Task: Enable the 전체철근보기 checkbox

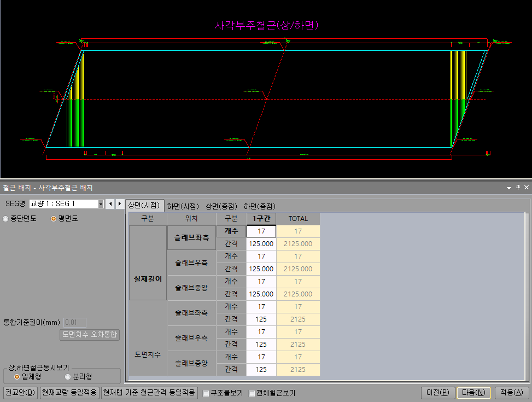Action: (x=252, y=393)
